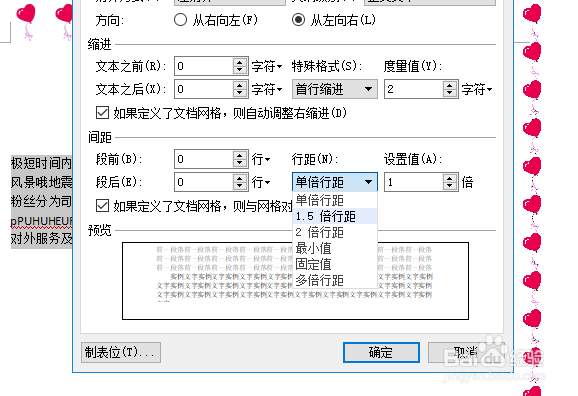Select the left-to-right direction radio button
Viewport: 578px width, 396px height.
(x=298, y=20)
